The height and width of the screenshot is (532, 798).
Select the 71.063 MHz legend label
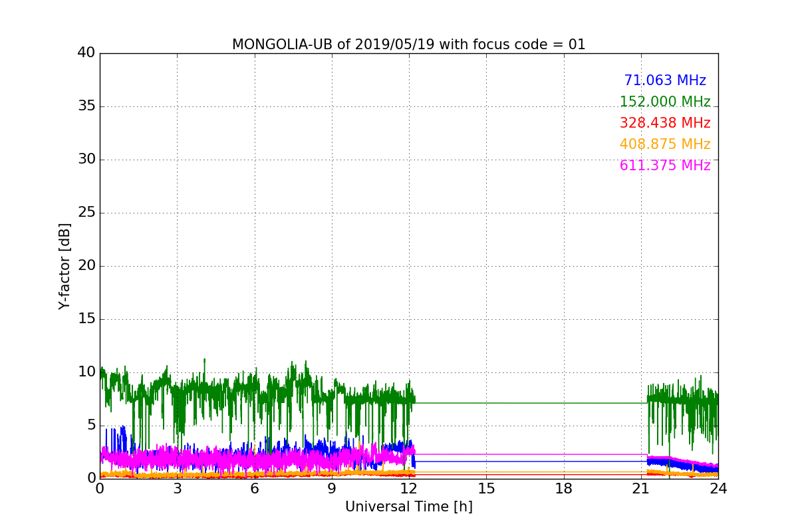[x=665, y=80]
